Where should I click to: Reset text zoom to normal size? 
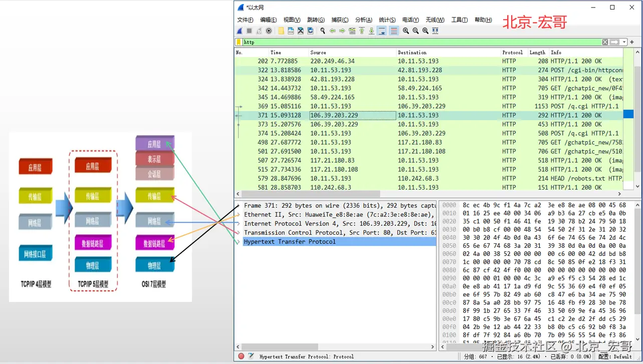(425, 31)
